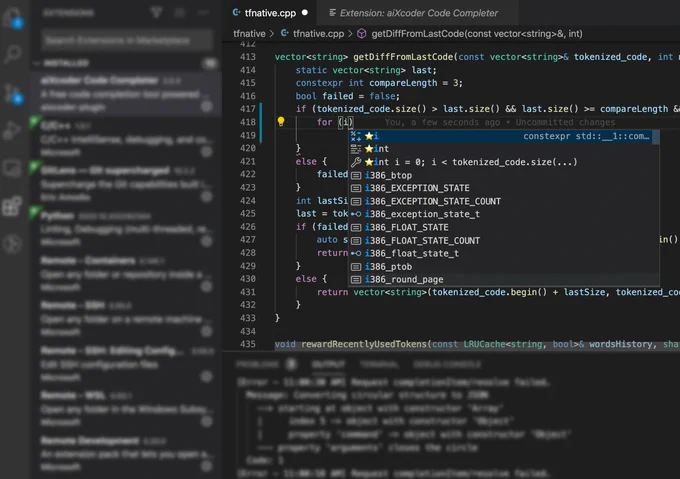
Task: Click 'compareLength' on line 415
Action: pyautogui.click(x=403, y=83)
